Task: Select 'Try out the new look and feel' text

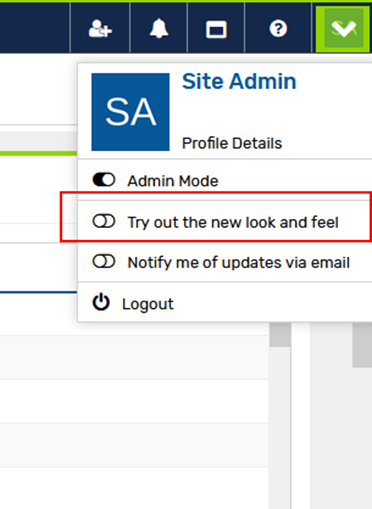Action: click(x=233, y=222)
